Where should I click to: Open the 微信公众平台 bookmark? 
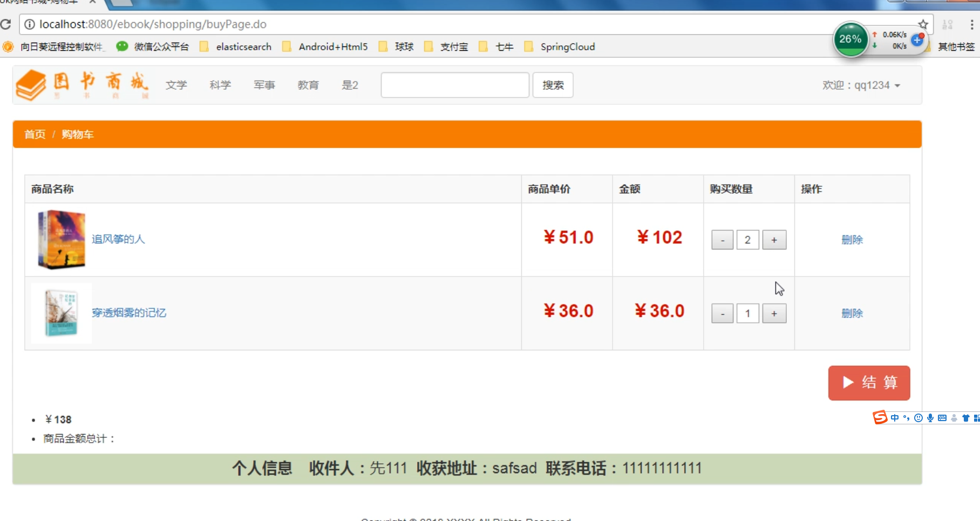click(x=153, y=47)
